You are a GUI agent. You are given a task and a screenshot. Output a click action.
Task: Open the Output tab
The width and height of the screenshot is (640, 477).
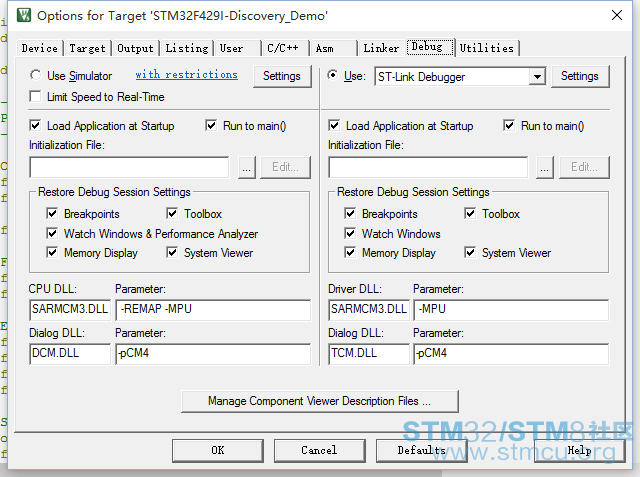tap(135, 48)
